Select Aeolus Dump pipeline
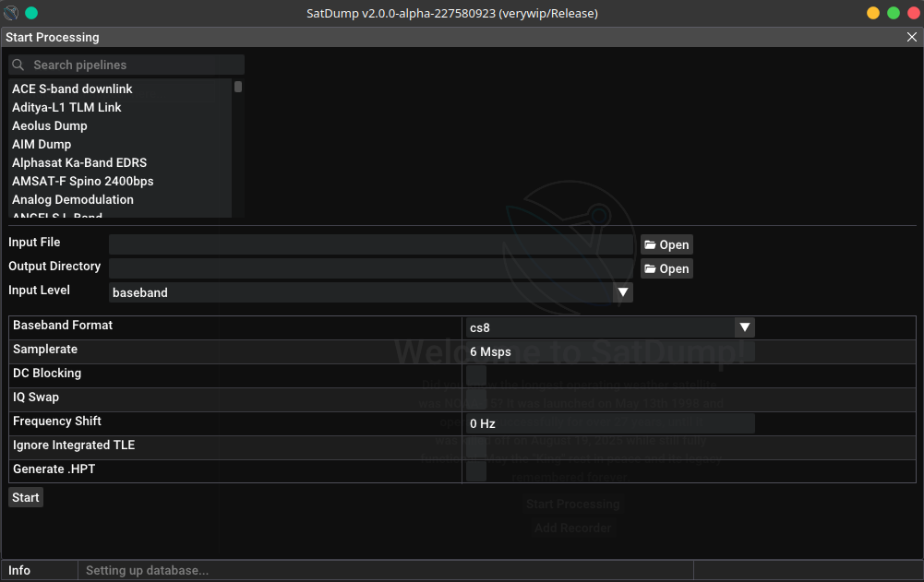 [120, 125]
